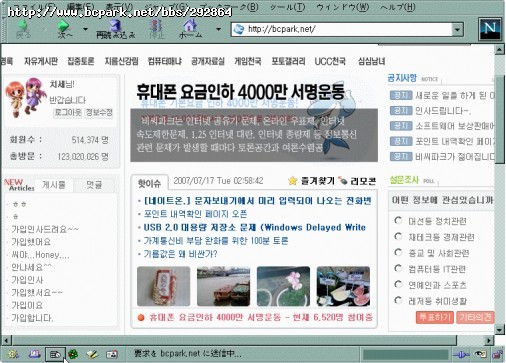
Task: Select the 컴퓨터등 IT관련 radio button
Action: (x=398, y=268)
